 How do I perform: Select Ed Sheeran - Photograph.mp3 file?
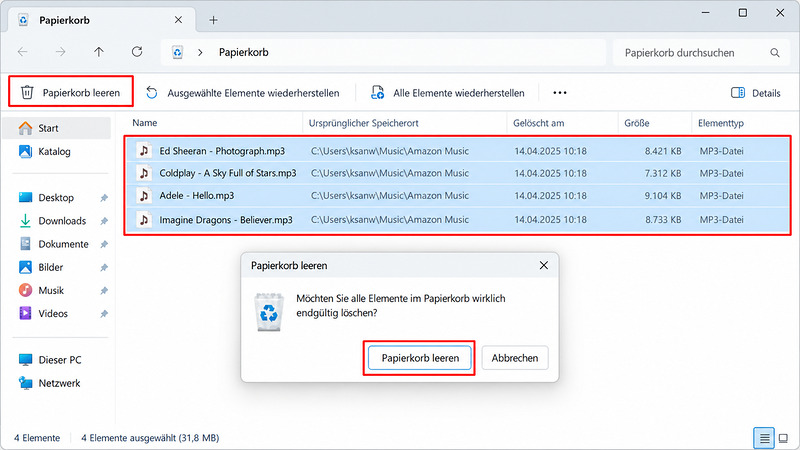(x=458, y=151)
